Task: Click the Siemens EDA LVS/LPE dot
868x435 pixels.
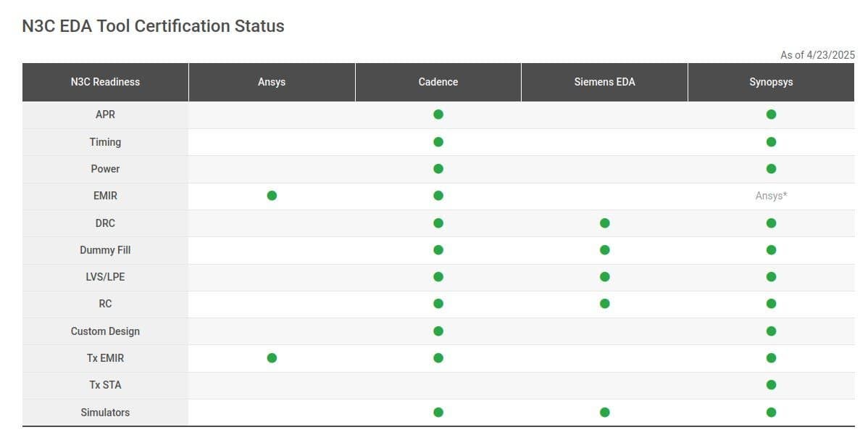Action: [605, 277]
